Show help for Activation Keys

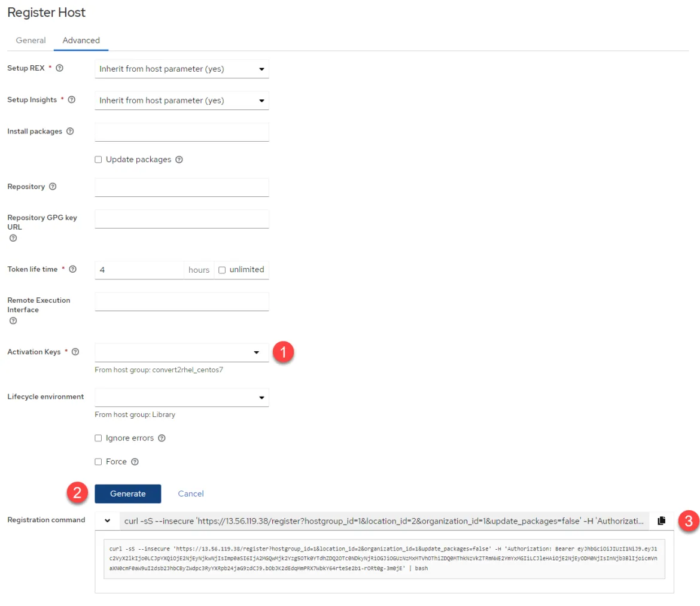(75, 352)
